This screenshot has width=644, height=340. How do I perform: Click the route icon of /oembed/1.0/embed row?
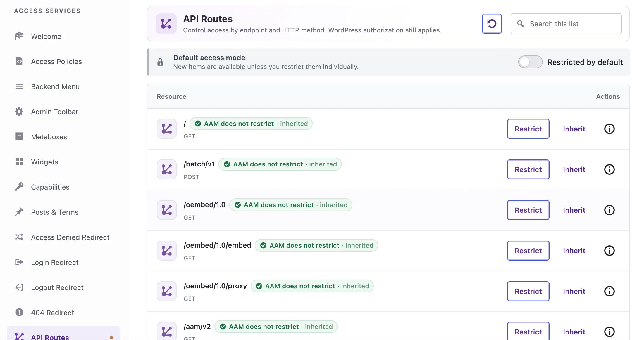[167, 251]
